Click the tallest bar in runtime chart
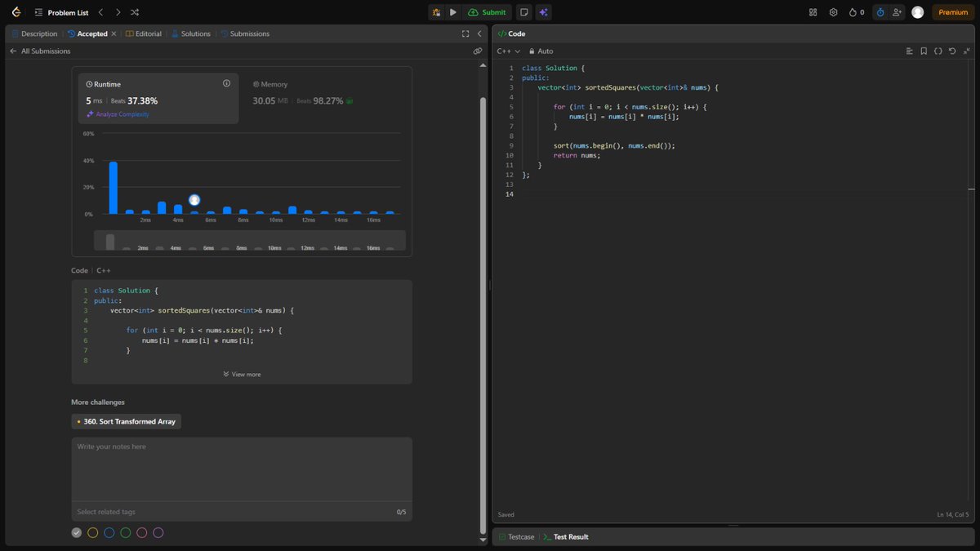Image resolution: width=980 pixels, height=551 pixels. [113, 188]
